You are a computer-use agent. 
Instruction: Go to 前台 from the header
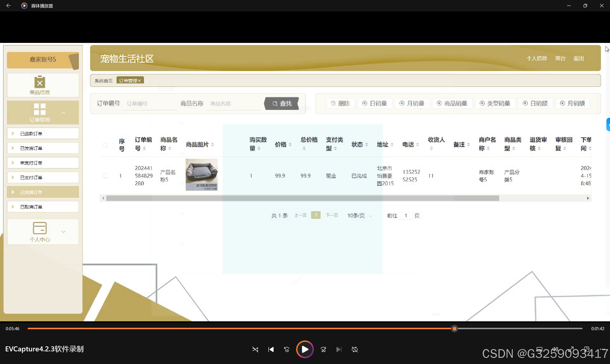click(560, 58)
